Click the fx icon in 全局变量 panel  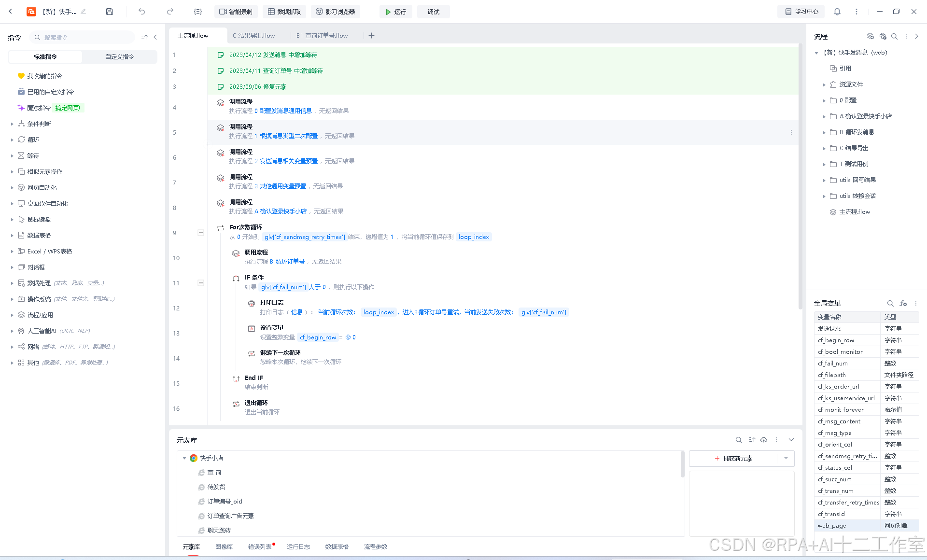pyautogui.click(x=903, y=303)
